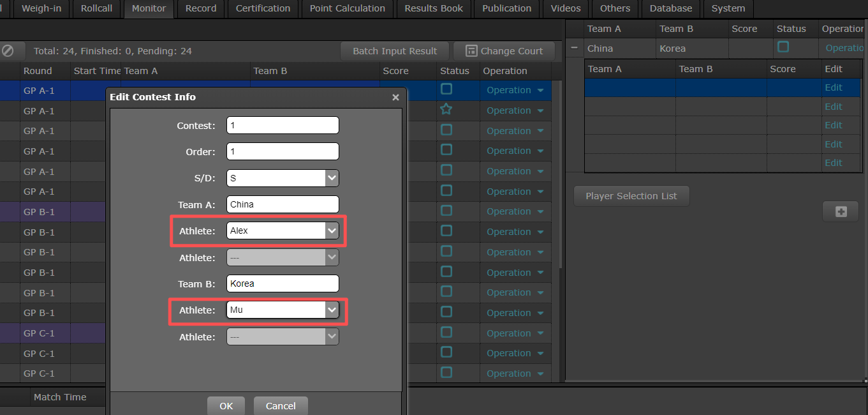Toggle status checkbox in first GP A-1 row
The height and width of the screenshot is (415, 868).
pos(446,89)
